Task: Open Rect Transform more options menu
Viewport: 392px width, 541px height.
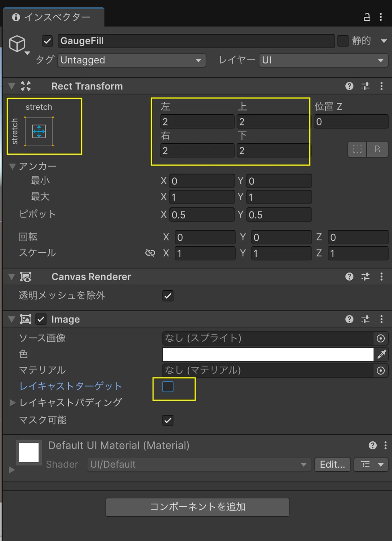Action: tap(382, 86)
